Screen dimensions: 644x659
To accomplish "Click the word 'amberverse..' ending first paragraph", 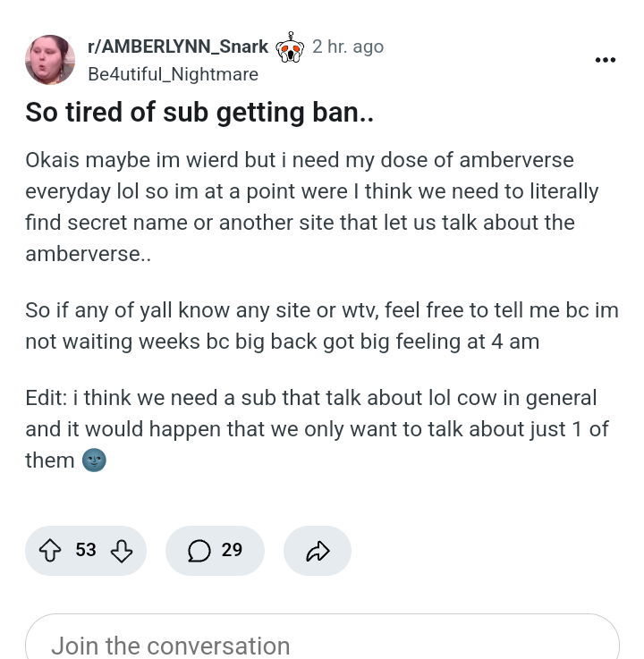I will click(x=88, y=254).
